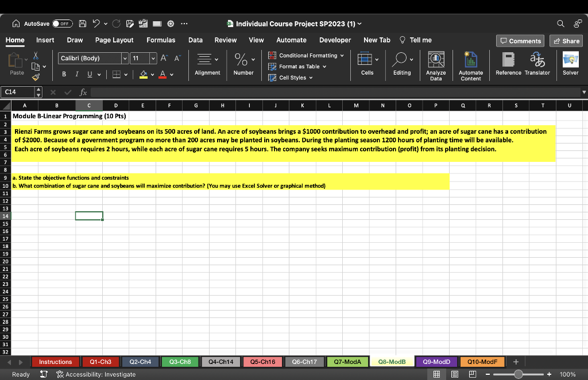Click the Borders icon
The image size is (588, 380).
117,74
